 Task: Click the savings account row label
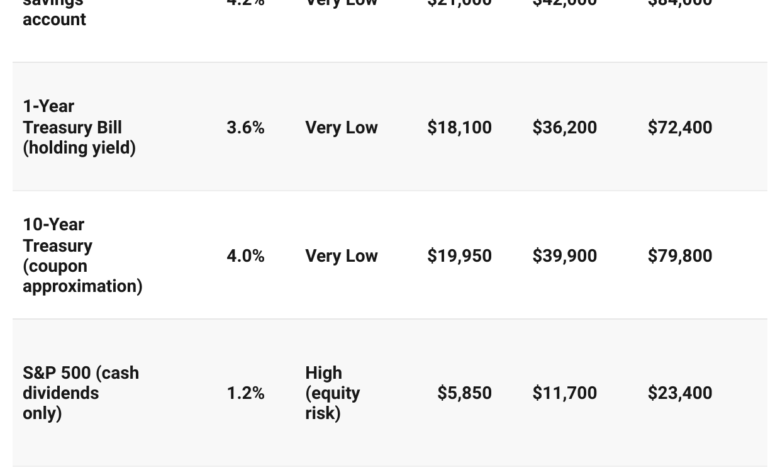coord(54,15)
